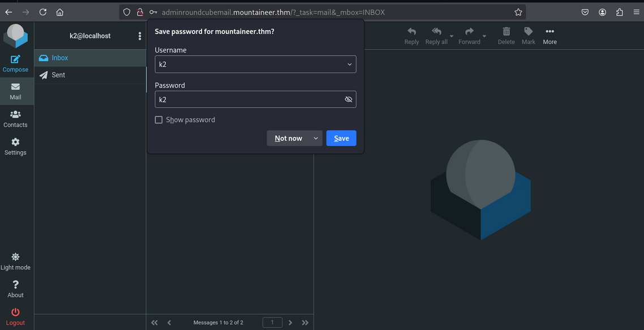Image resolution: width=644 pixels, height=330 pixels.
Task: Click the Delete trash icon
Action: 506,32
